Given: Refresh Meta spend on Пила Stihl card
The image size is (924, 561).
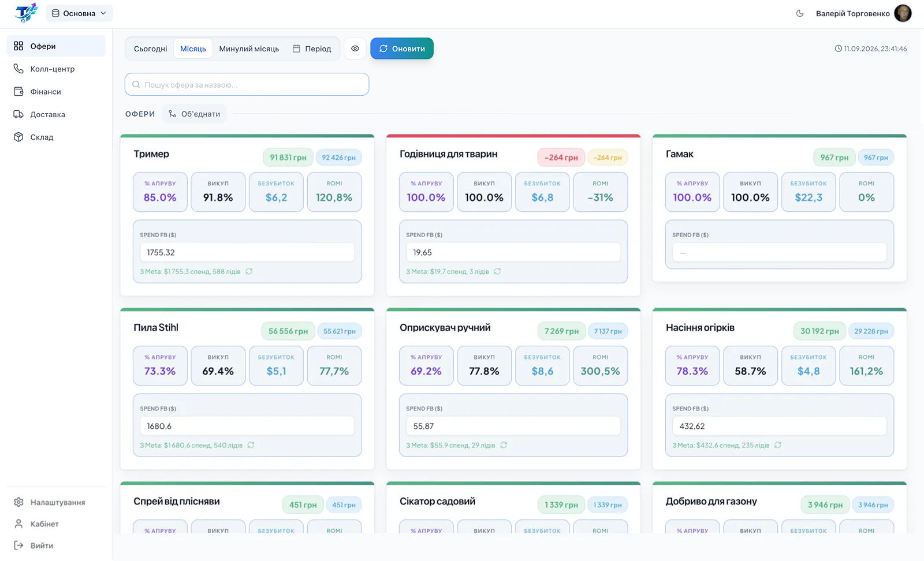Looking at the screenshot, I should (x=251, y=445).
